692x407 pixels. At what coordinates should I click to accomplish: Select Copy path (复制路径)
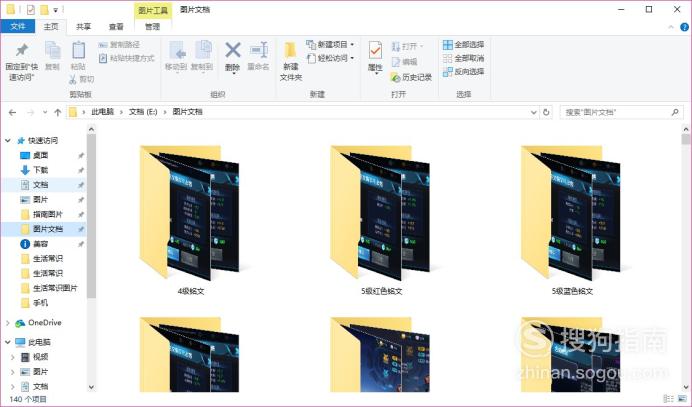coord(119,45)
